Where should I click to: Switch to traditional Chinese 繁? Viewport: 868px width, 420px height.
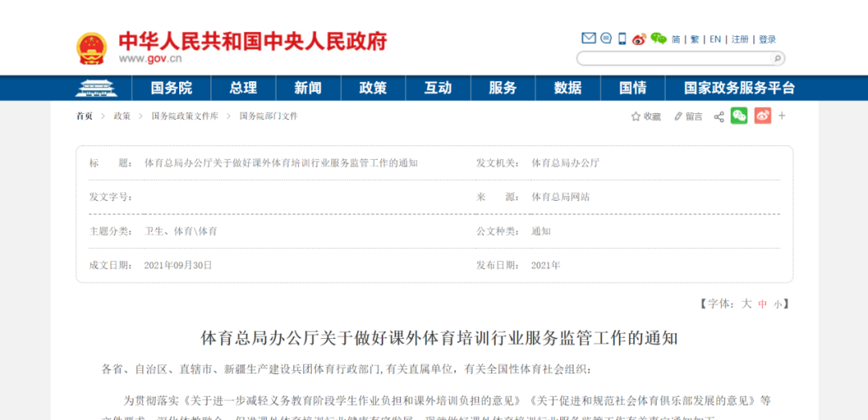coord(694,39)
